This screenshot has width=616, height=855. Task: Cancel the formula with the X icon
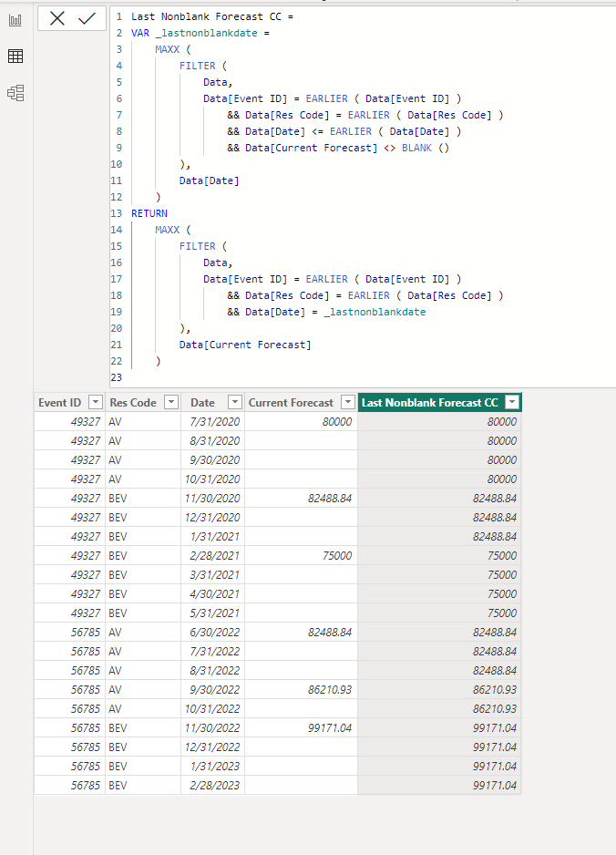(56, 18)
